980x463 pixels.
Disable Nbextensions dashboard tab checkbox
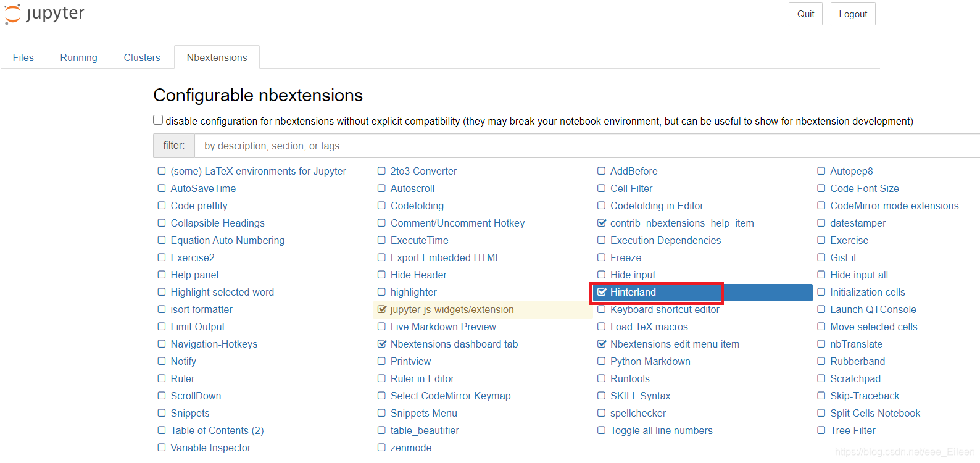[x=381, y=344]
